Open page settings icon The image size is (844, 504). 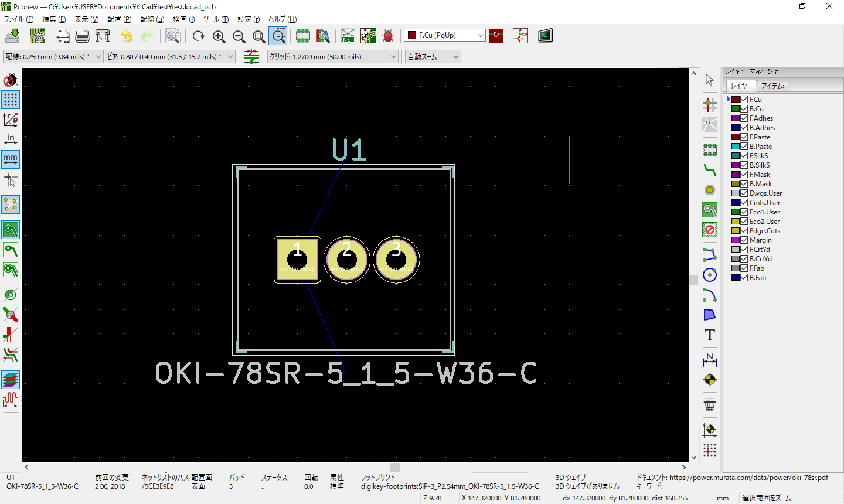(63, 36)
